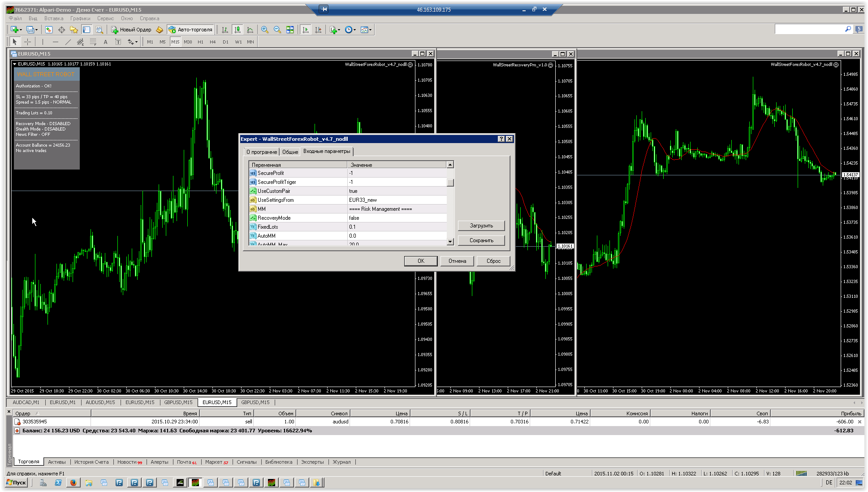This screenshot has height=492, width=868.
Task: Click Отмена in the Expert dialog
Action: [457, 261]
